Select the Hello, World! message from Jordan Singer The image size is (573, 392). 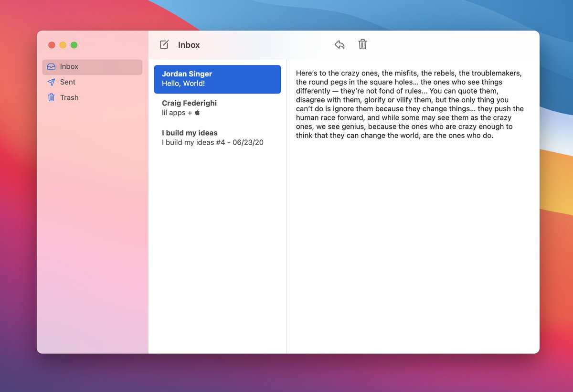(x=217, y=79)
